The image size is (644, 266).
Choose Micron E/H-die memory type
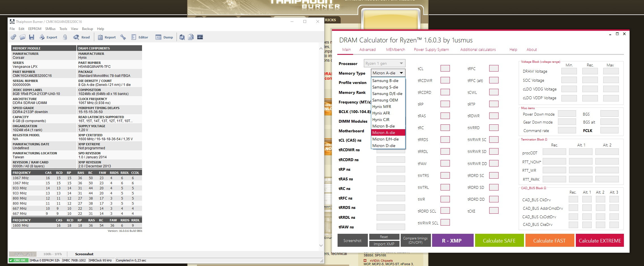[388, 139]
